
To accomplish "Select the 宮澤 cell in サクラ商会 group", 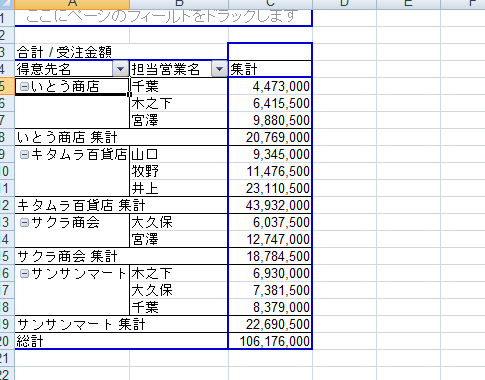I will pos(179,239).
